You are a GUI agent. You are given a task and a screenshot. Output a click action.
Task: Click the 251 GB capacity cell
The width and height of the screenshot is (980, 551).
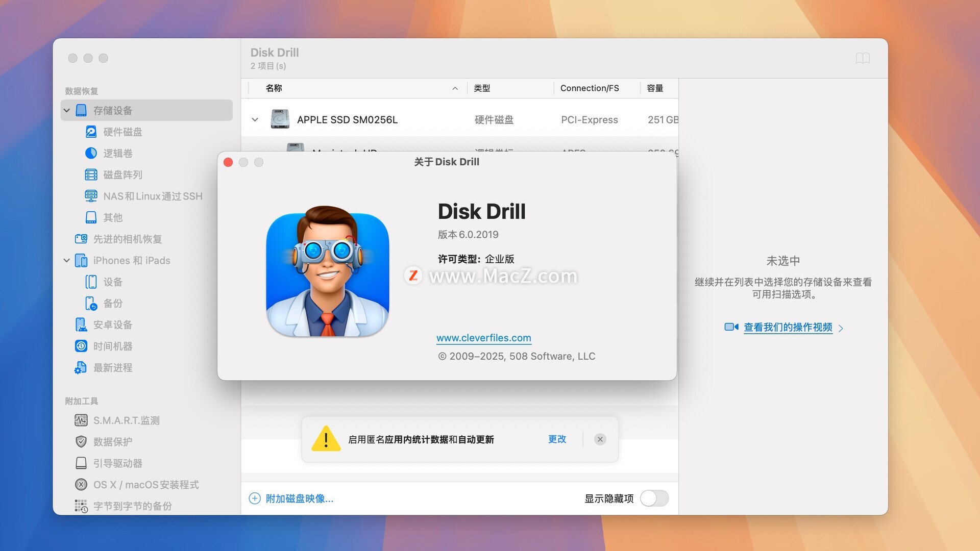[663, 120]
